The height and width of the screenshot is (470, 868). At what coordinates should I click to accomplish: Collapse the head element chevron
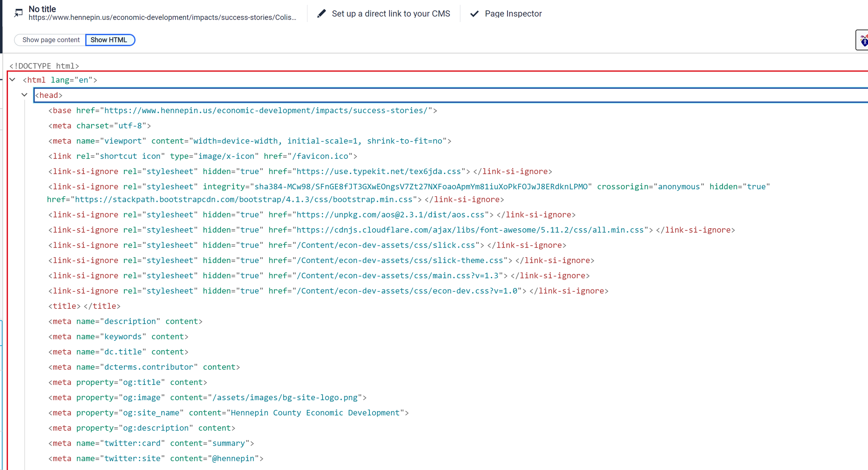coord(24,95)
